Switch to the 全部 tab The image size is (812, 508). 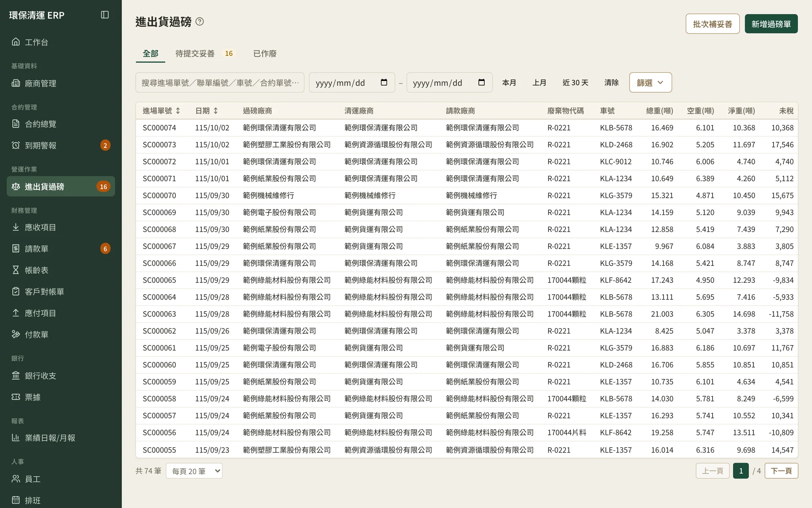(x=150, y=53)
